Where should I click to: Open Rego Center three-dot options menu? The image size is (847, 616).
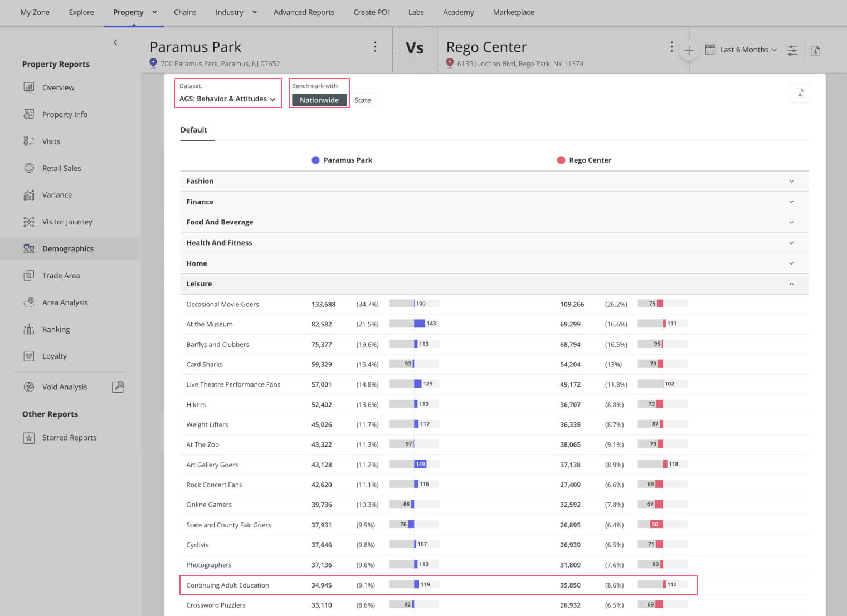point(671,47)
